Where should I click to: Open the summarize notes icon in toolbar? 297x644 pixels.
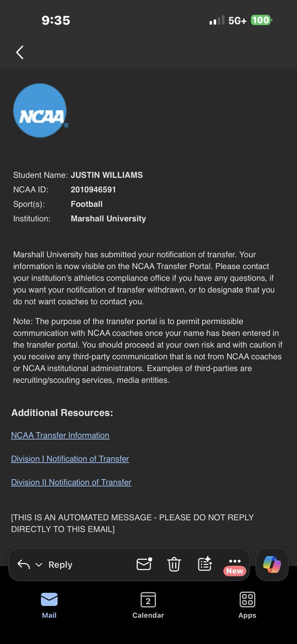pos(205,564)
